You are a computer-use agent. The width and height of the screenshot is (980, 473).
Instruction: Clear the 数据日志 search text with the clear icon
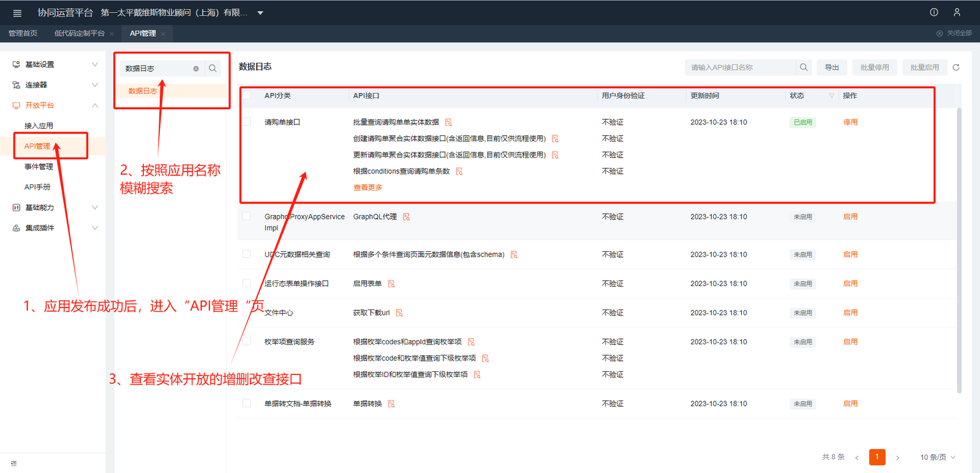tap(196, 69)
